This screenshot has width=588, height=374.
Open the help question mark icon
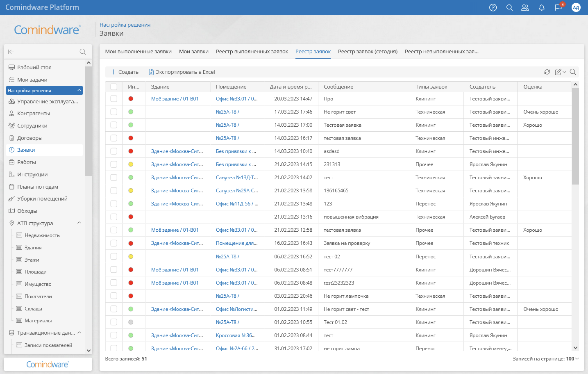coord(493,7)
